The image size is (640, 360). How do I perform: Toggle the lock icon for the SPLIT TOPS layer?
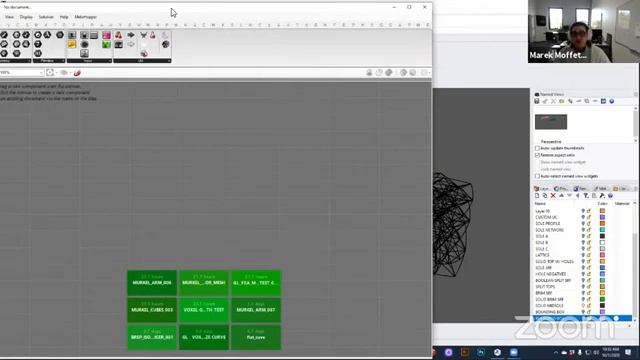coord(589,287)
